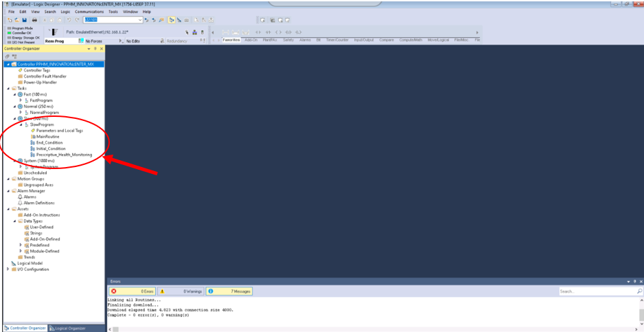Screen dimensions: 644x332
Task: Click the Logical Model icon in tree
Action: tap(14, 263)
